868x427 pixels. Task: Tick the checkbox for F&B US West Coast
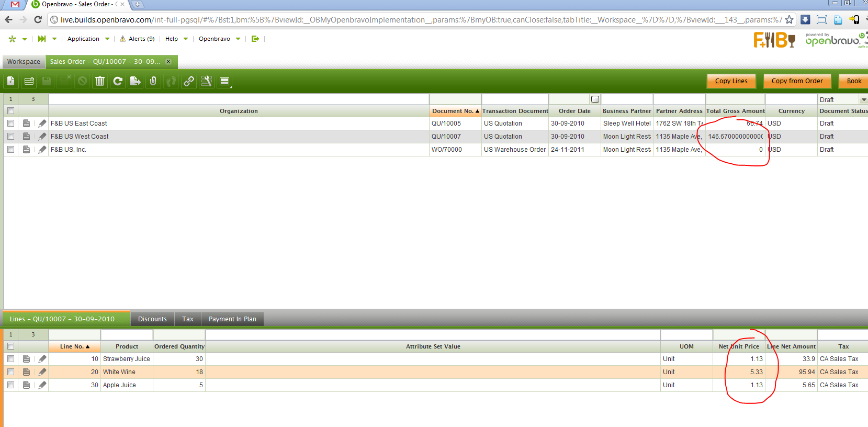coord(10,137)
